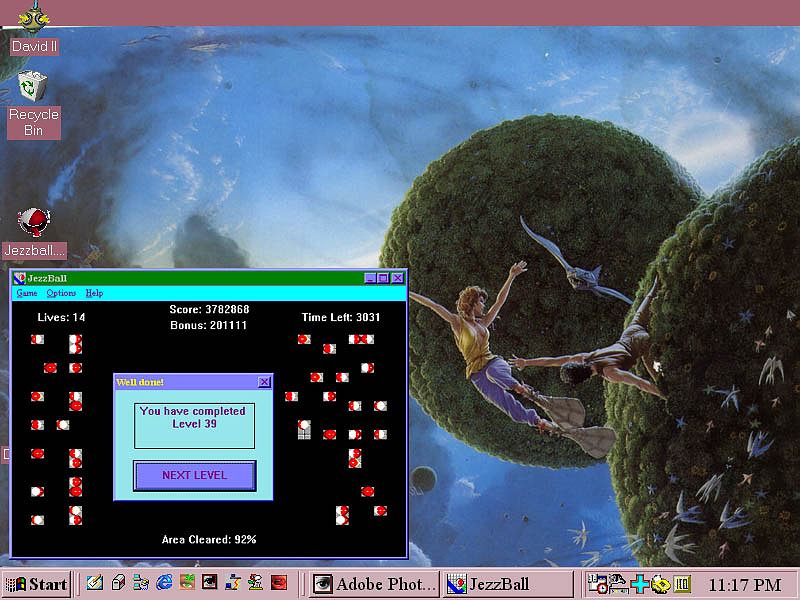The image size is (800, 600).
Task: Launch Internet Explorer from quick launch
Action: pyautogui.click(x=164, y=583)
